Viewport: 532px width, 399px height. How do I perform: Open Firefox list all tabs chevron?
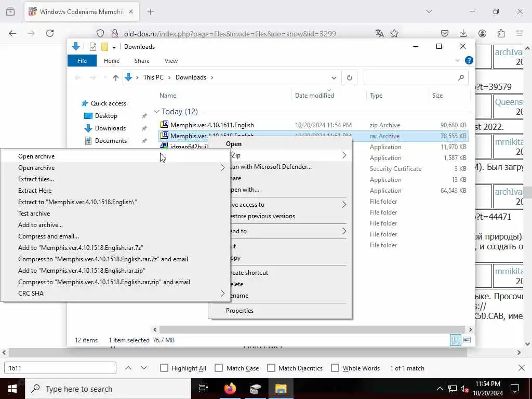[429, 11]
